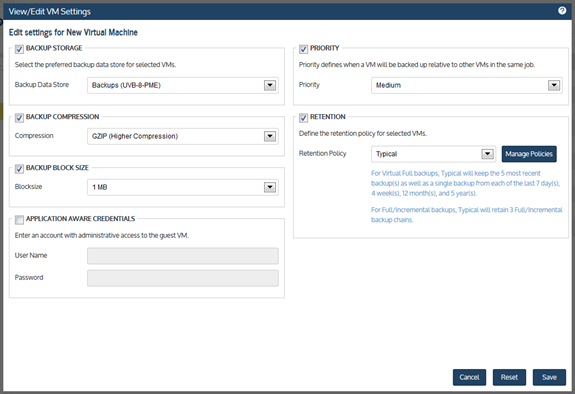Click the 'Edit settings for New Virtual Machine' heading
Screen dimensions: 575x394
[73, 32]
